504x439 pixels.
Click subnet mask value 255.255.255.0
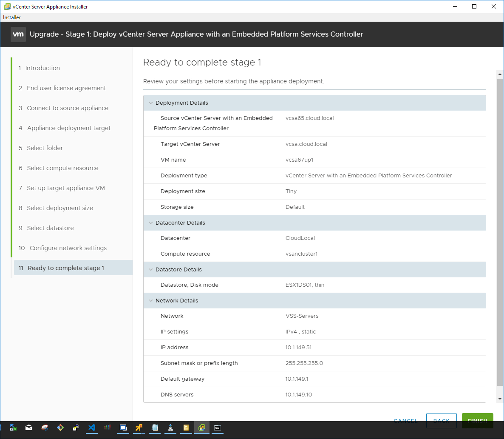pos(304,363)
